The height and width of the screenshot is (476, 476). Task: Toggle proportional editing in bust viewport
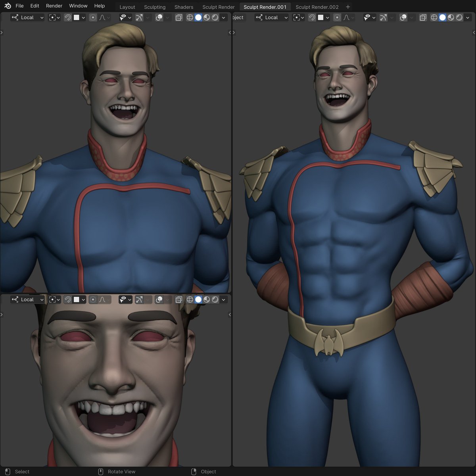point(93,17)
